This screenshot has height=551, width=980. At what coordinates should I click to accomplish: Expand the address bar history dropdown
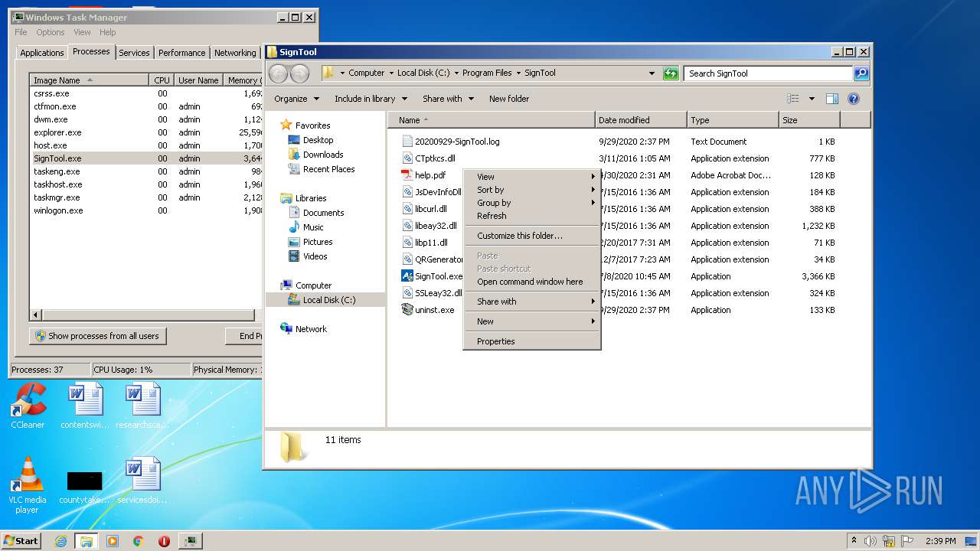652,73
